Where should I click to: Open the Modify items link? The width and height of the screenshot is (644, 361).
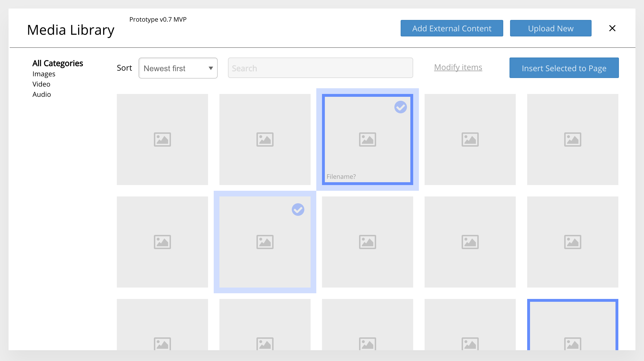[x=458, y=67]
